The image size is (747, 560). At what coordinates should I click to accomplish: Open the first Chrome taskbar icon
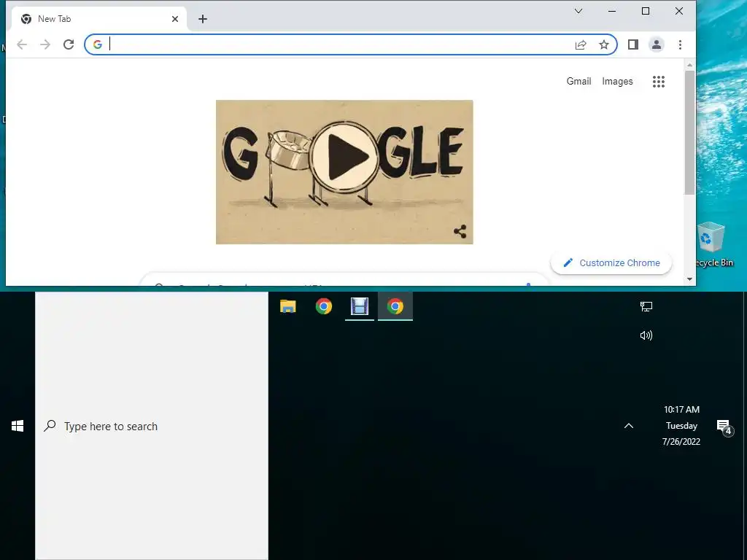point(323,306)
